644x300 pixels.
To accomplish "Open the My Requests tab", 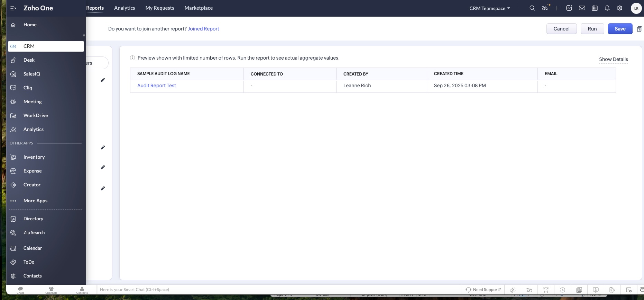I will 160,8.
